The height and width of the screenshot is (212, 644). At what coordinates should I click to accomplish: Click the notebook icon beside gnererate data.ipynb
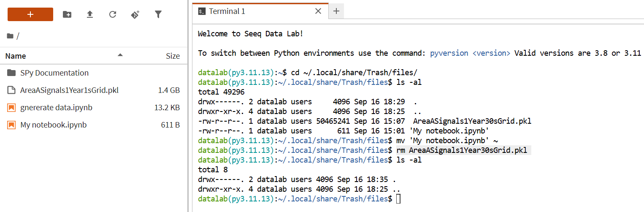11,108
